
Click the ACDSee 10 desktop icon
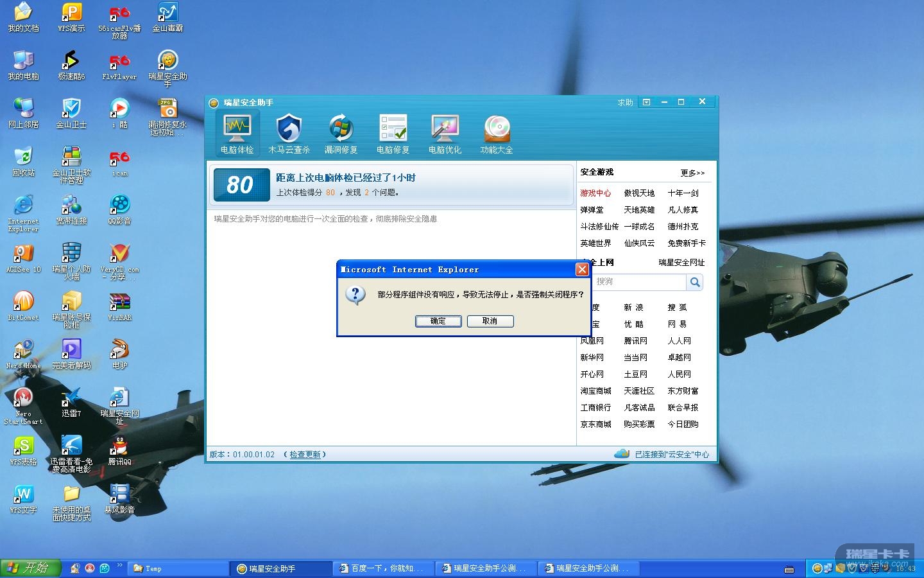point(23,258)
